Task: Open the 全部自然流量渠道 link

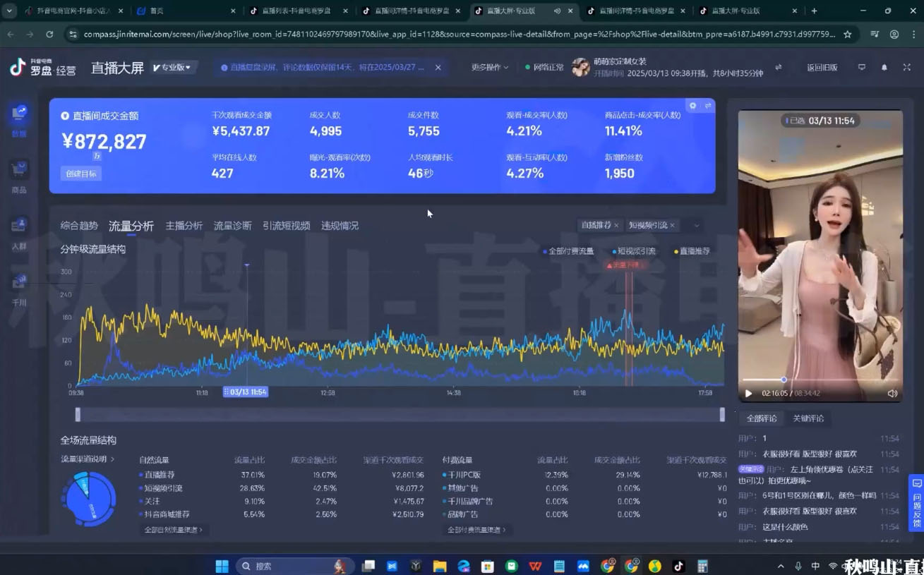Action: pyautogui.click(x=173, y=529)
